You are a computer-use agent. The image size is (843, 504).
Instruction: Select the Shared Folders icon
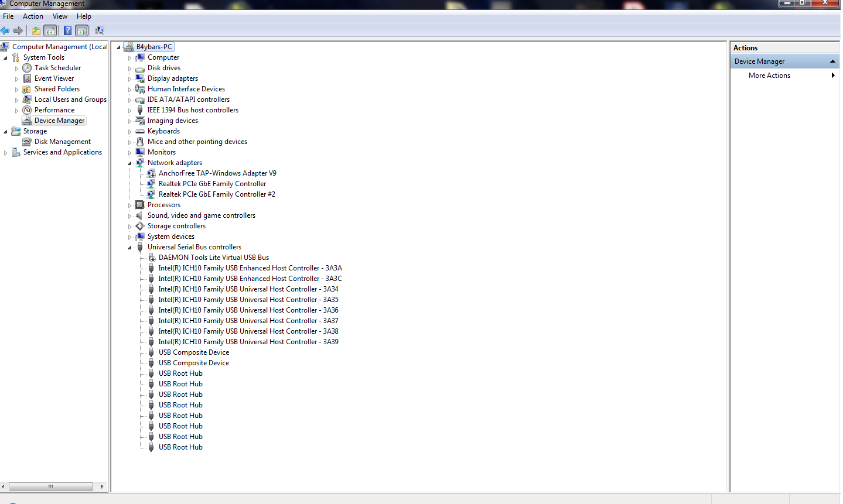(27, 89)
